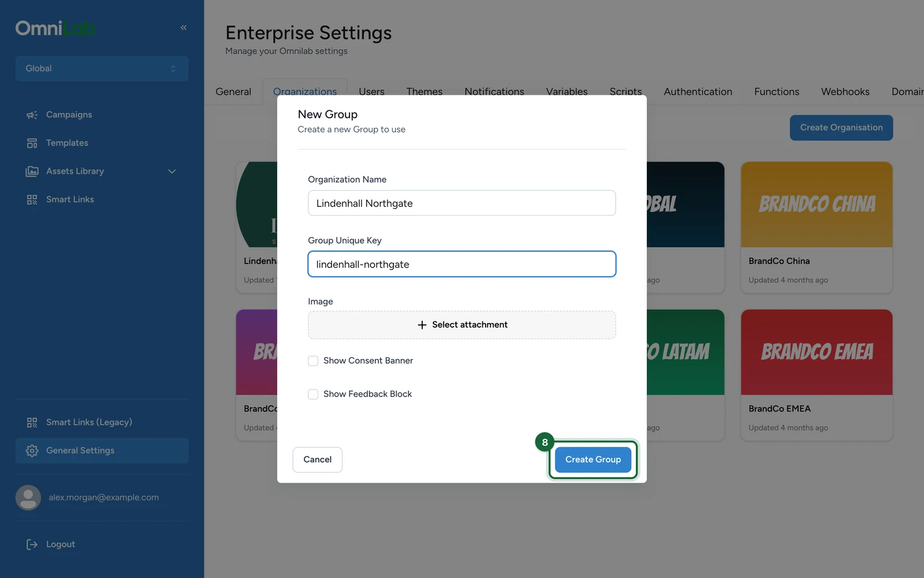Open the Global scope dropdown
Screen dimensions: 924x578
pyautogui.click(x=102, y=69)
